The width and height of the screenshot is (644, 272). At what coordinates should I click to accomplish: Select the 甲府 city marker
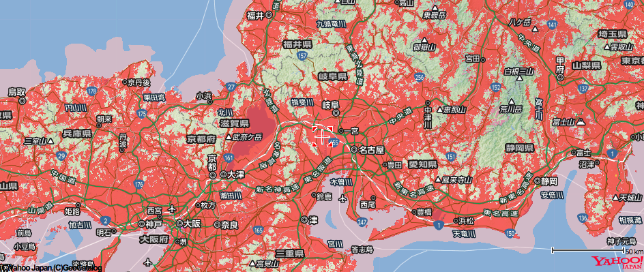pyautogui.click(x=561, y=76)
